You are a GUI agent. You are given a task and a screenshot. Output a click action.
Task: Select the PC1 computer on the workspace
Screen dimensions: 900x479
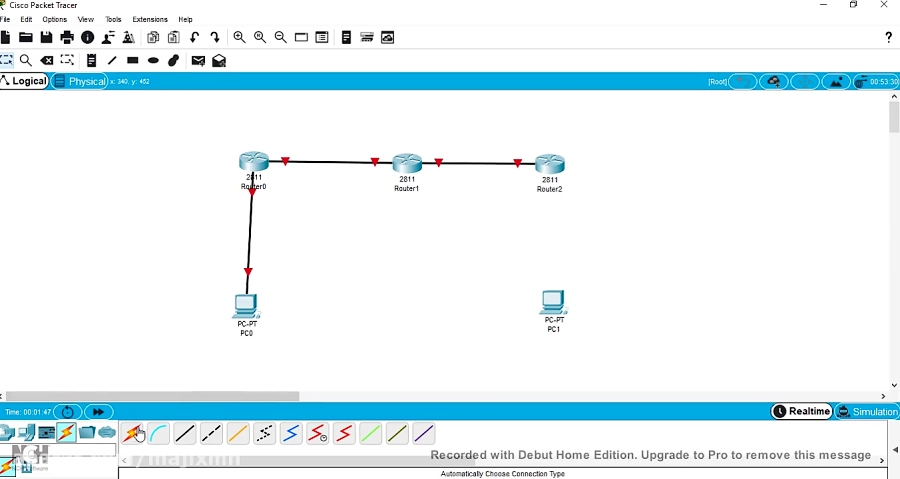tap(553, 302)
